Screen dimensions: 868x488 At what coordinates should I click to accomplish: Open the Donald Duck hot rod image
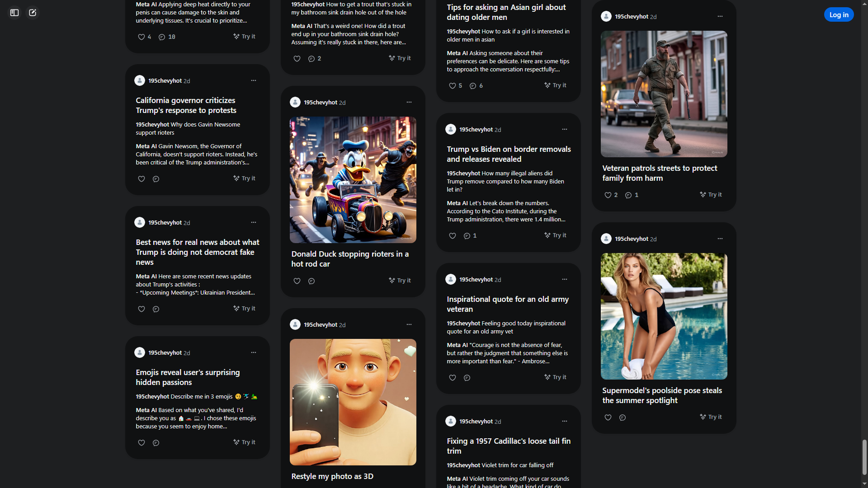point(353,180)
